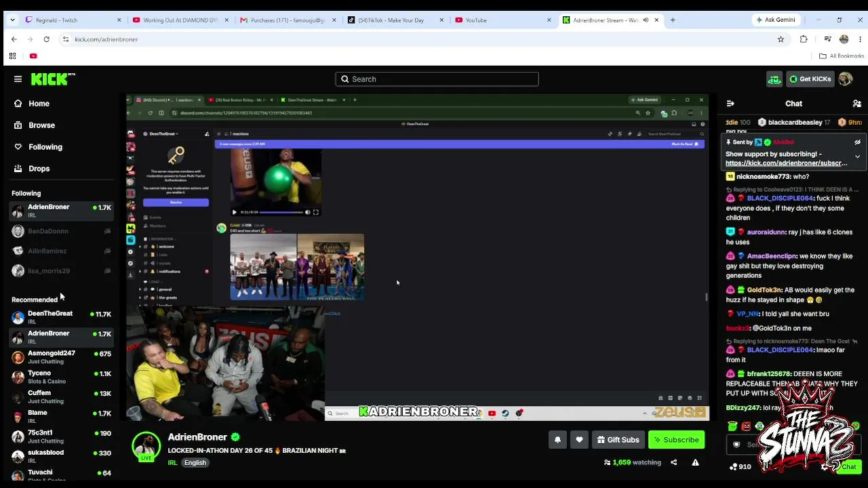Open browser media controls icon
Image resolution: width=868 pixels, height=488 pixels.
tap(827, 39)
